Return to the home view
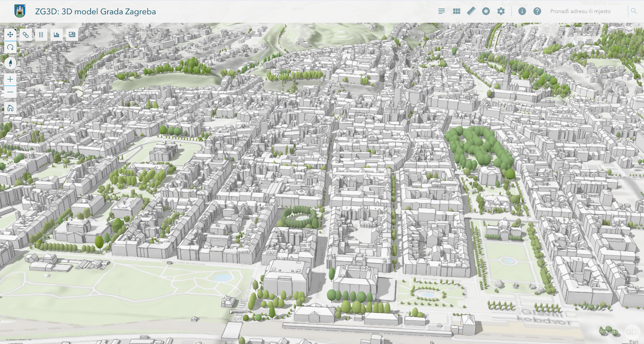Screen dimensions: 644x344 10,108
